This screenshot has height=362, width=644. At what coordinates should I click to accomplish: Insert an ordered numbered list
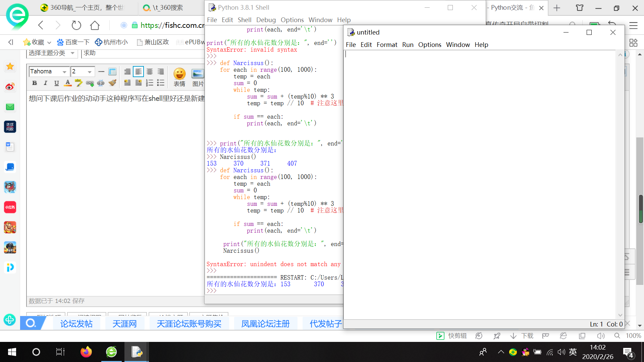point(150,83)
